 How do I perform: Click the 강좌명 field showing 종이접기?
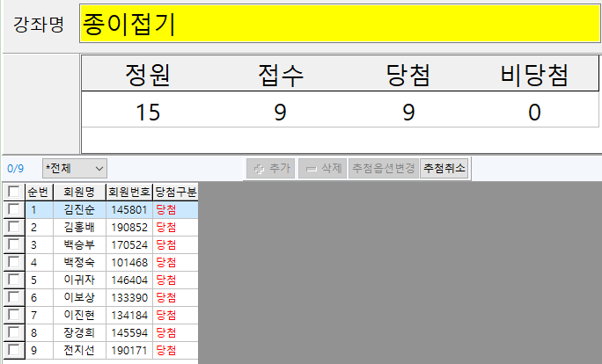point(340,24)
